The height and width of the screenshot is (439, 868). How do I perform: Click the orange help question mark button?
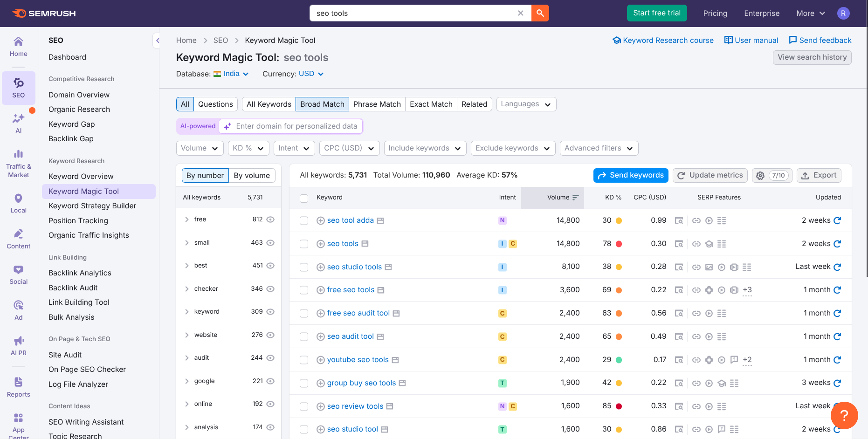click(844, 415)
